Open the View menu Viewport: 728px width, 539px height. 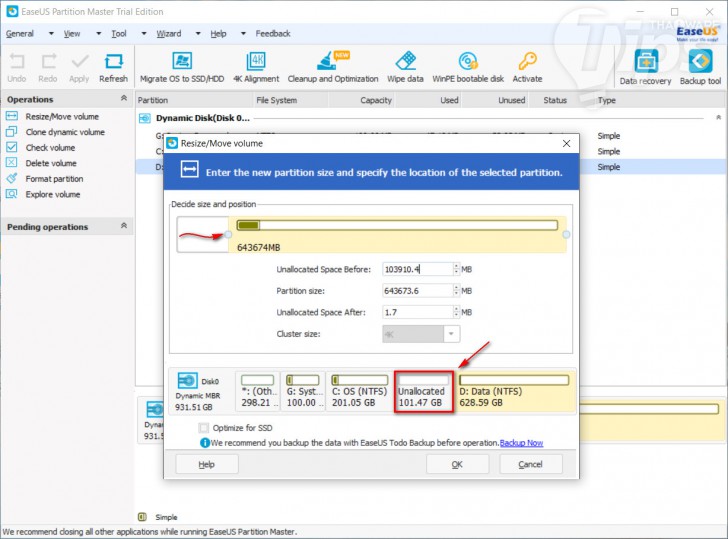[x=72, y=33]
